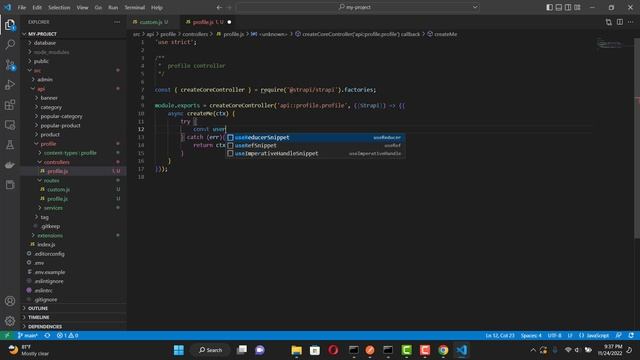Change the JavaScript language mode

pyautogui.click(x=598, y=335)
